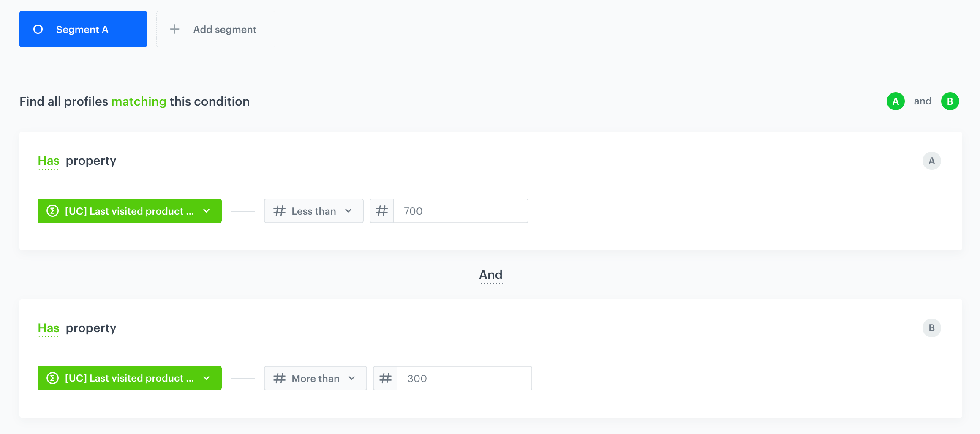
Task: Switch the 'And' operator between conditions
Action: pyautogui.click(x=491, y=275)
